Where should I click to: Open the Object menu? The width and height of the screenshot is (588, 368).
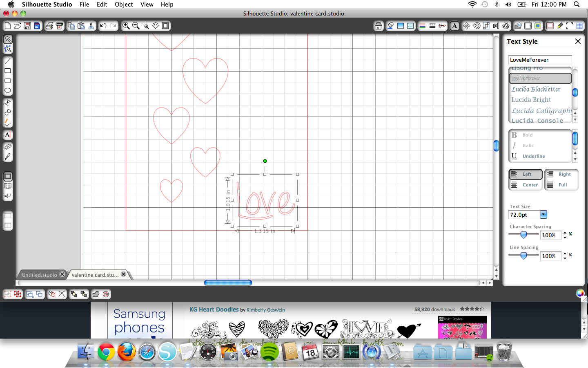(124, 4)
